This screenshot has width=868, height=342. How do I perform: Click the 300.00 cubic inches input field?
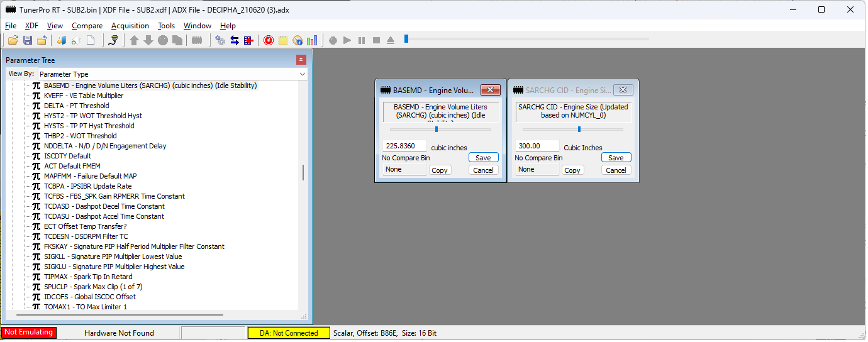click(537, 146)
